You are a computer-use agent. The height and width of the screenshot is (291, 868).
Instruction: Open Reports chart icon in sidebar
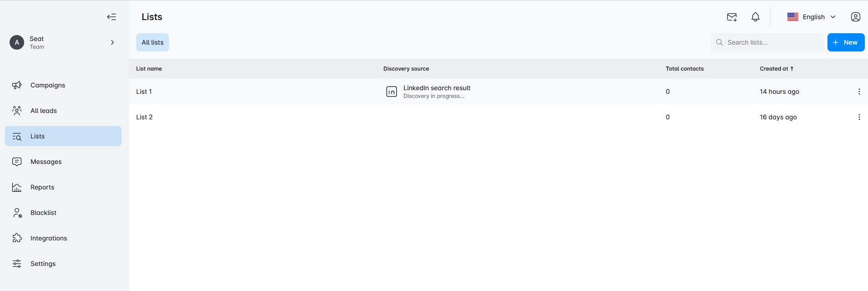coord(17,187)
